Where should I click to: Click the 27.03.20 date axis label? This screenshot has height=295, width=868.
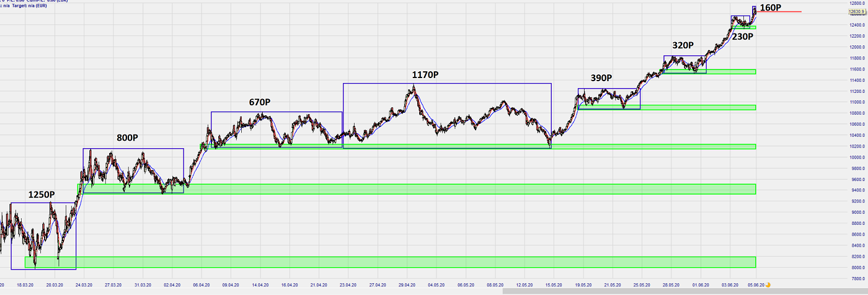pyautogui.click(x=113, y=285)
